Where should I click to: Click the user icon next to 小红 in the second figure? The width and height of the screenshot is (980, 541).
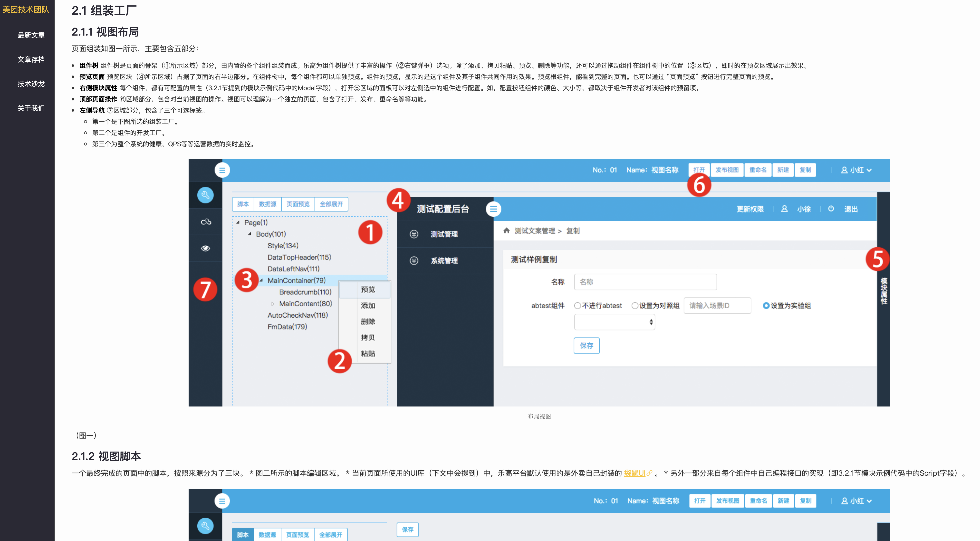(x=844, y=501)
